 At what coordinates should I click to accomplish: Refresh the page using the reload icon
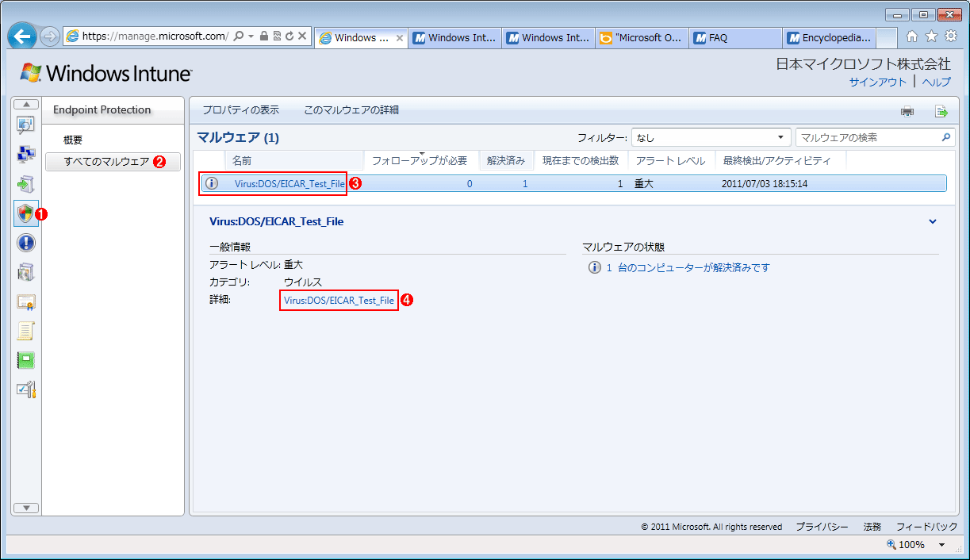[x=289, y=36]
